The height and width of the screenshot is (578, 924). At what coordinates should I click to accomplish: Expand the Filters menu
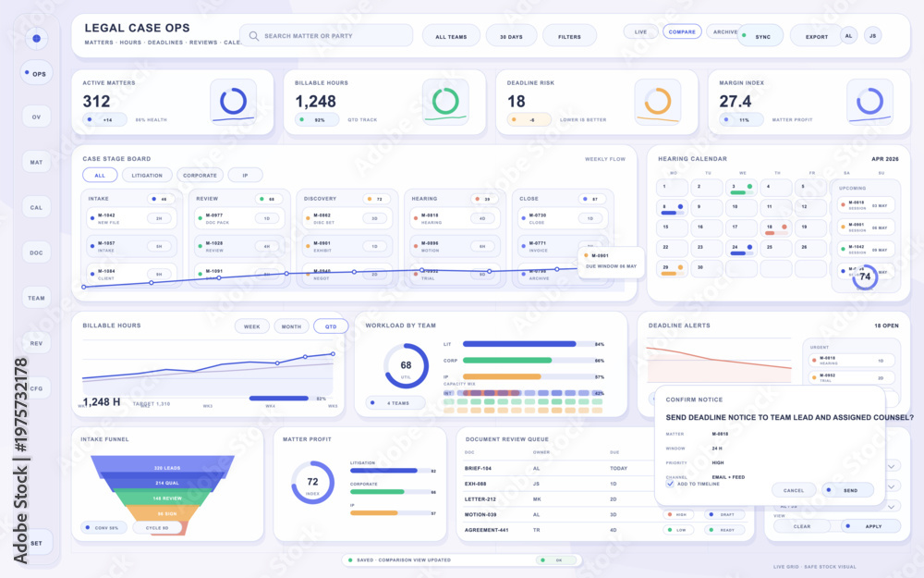569,36
